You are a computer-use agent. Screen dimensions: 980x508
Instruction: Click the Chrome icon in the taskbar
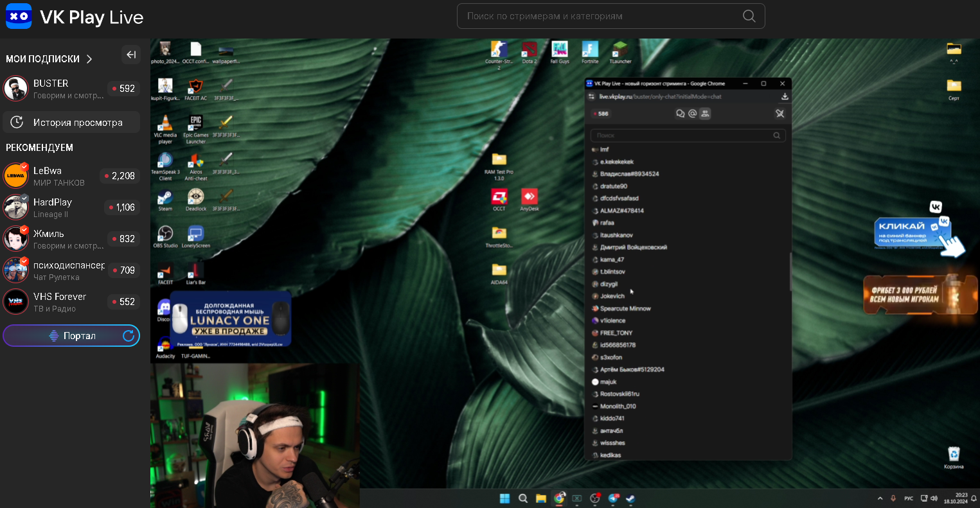tap(559, 498)
